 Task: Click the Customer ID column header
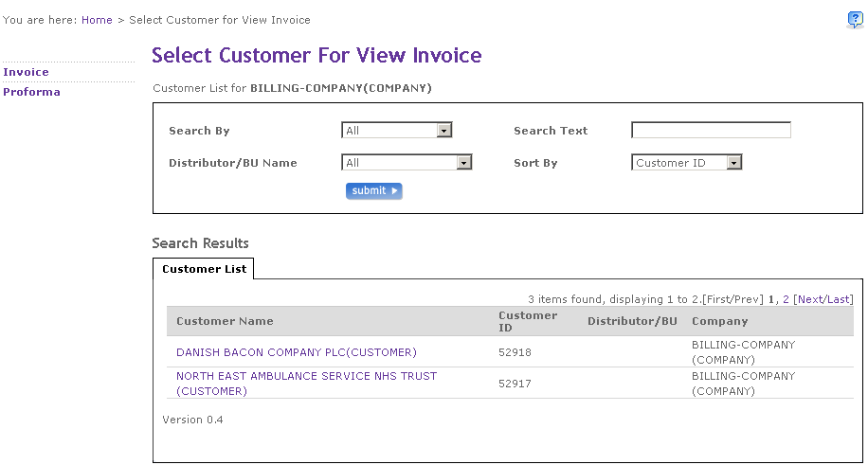[527, 321]
